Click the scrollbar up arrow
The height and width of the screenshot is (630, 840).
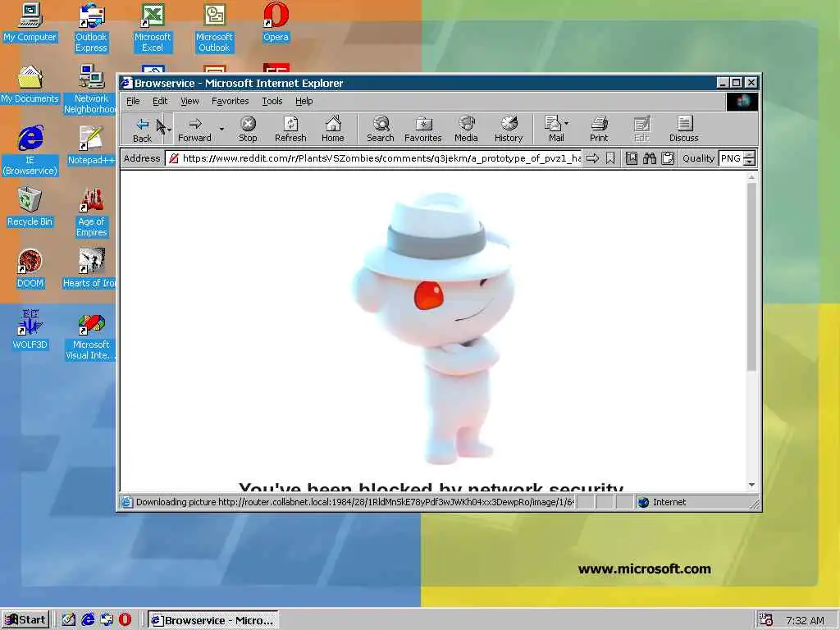751,177
